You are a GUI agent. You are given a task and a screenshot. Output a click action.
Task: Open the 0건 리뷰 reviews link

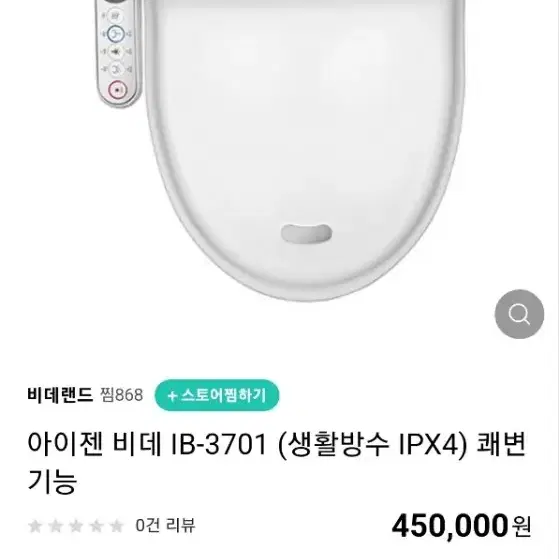165,525
